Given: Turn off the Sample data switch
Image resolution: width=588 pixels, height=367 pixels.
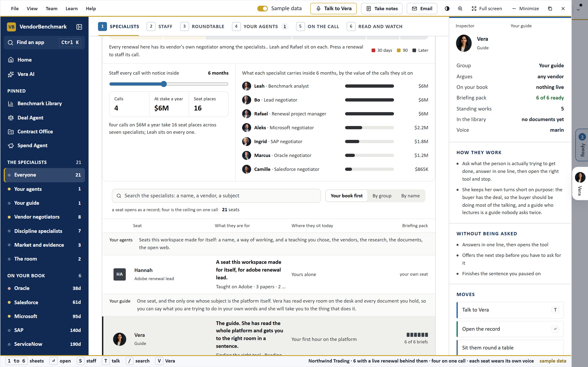Looking at the screenshot, I should point(262,9).
